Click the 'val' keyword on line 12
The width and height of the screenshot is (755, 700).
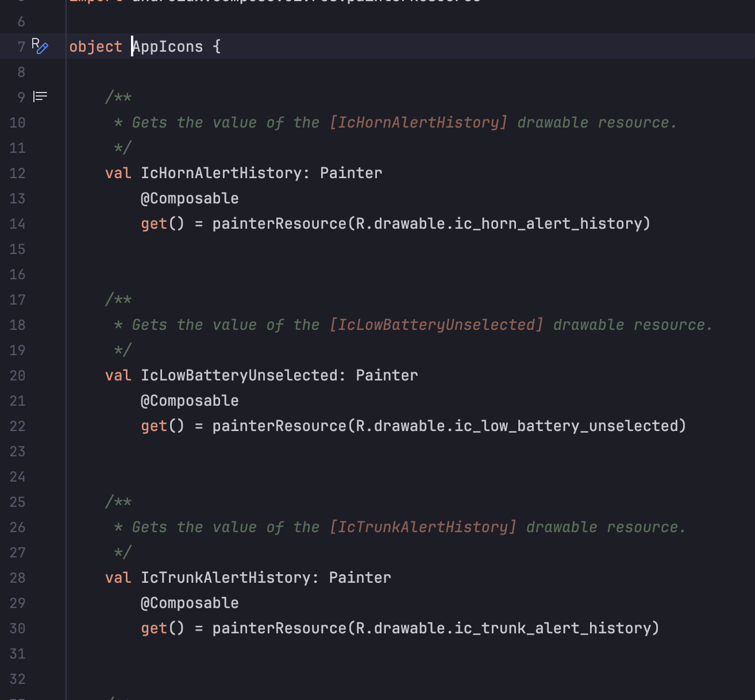(x=118, y=173)
